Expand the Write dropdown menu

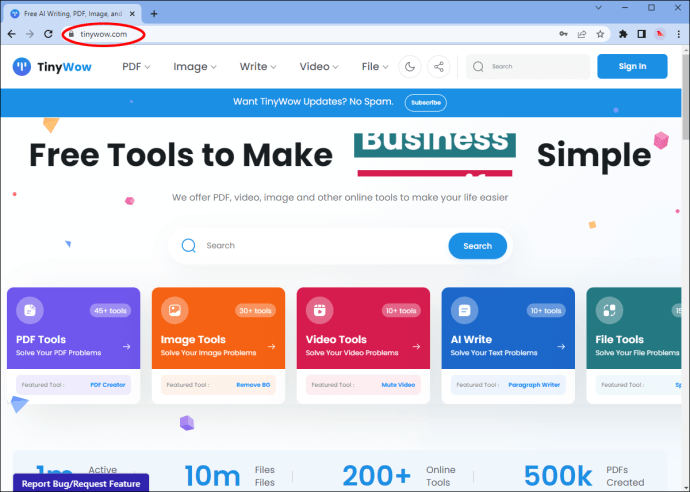tap(258, 66)
